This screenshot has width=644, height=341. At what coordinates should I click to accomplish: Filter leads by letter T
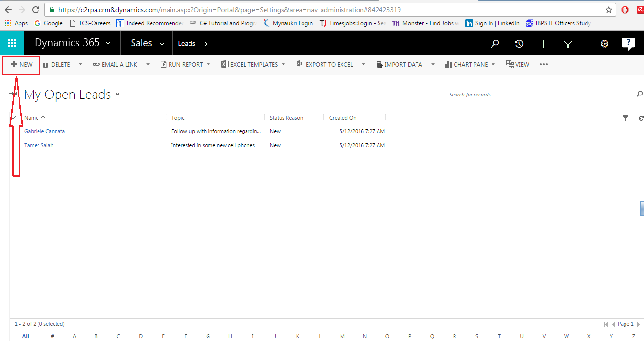point(499,336)
